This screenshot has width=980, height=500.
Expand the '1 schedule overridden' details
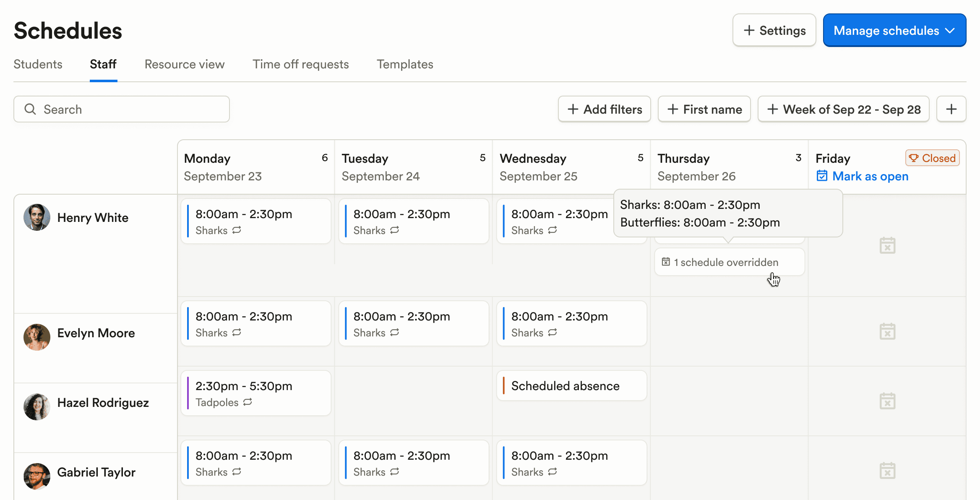(x=729, y=262)
